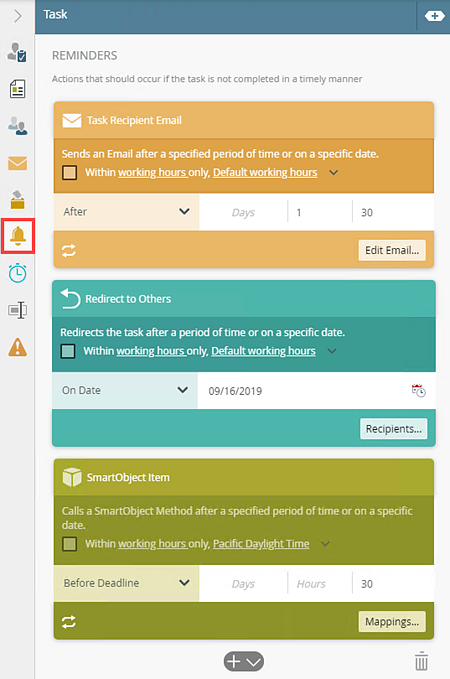Click the Edit Email... button
This screenshot has width=450, height=679.
pyautogui.click(x=392, y=250)
